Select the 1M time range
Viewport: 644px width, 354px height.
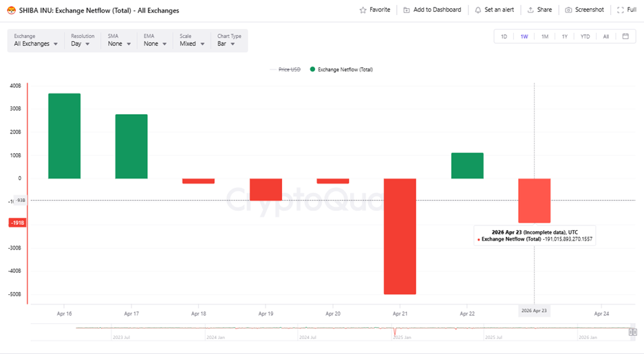[x=545, y=36]
